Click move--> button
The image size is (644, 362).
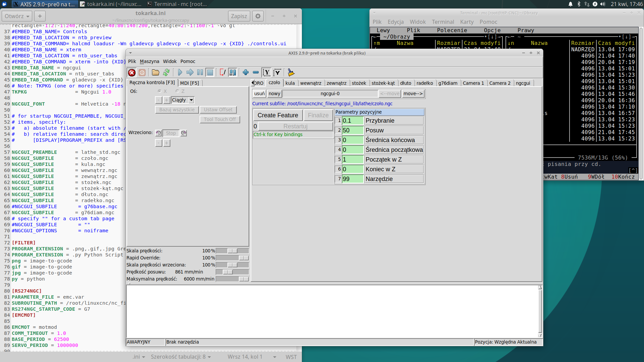pyautogui.click(x=413, y=94)
